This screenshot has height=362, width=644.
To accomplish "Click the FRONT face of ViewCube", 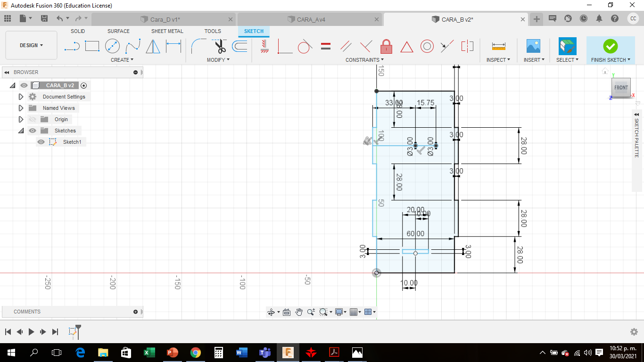I will tap(621, 88).
